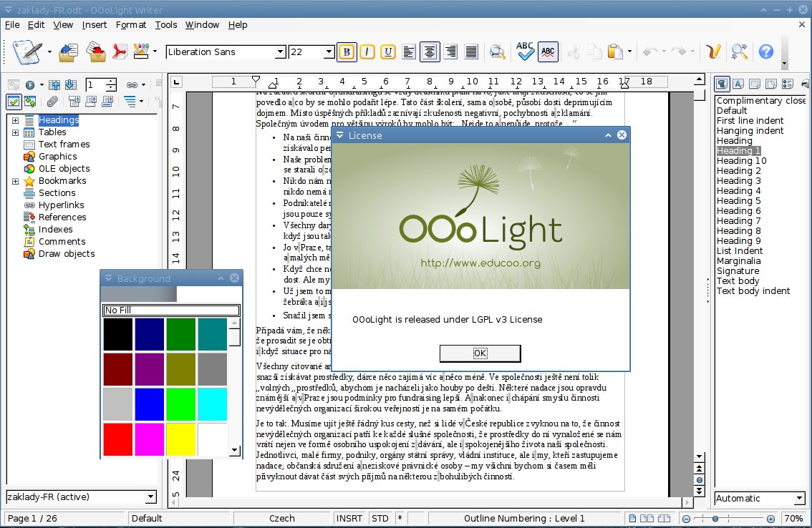Screen dimensions: 812x528
Task: Open Help with the question mark icon
Action: [x=766, y=52]
